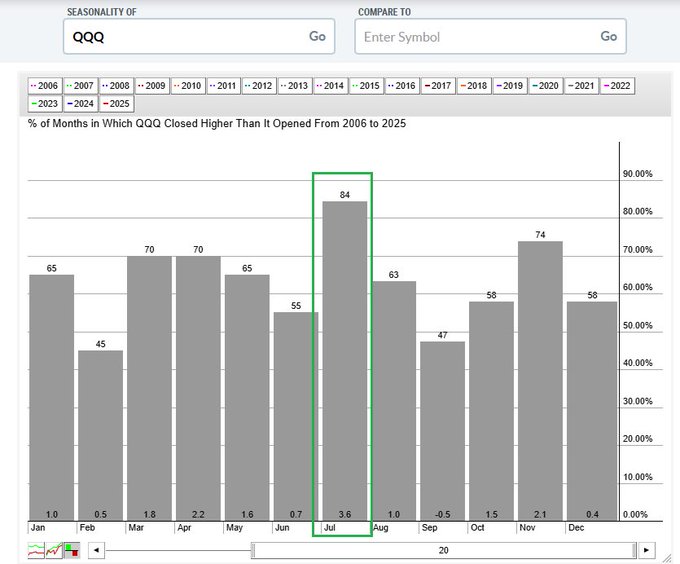Switch to separate-lines chart mode icon
This screenshot has width=680, height=564.
tap(36, 550)
